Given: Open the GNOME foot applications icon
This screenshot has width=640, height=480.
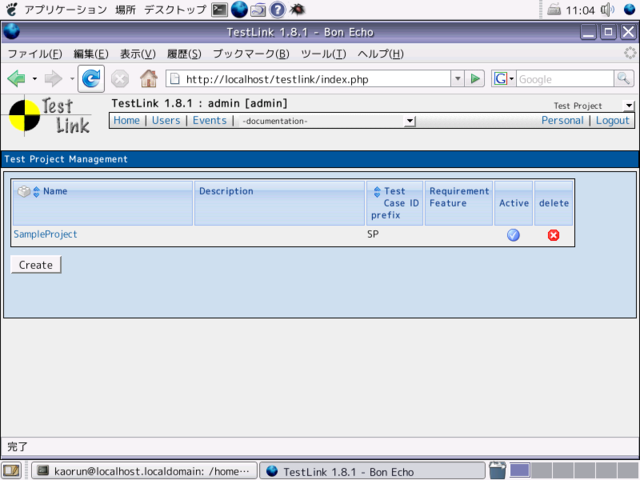Looking at the screenshot, I should tap(11, 9).
